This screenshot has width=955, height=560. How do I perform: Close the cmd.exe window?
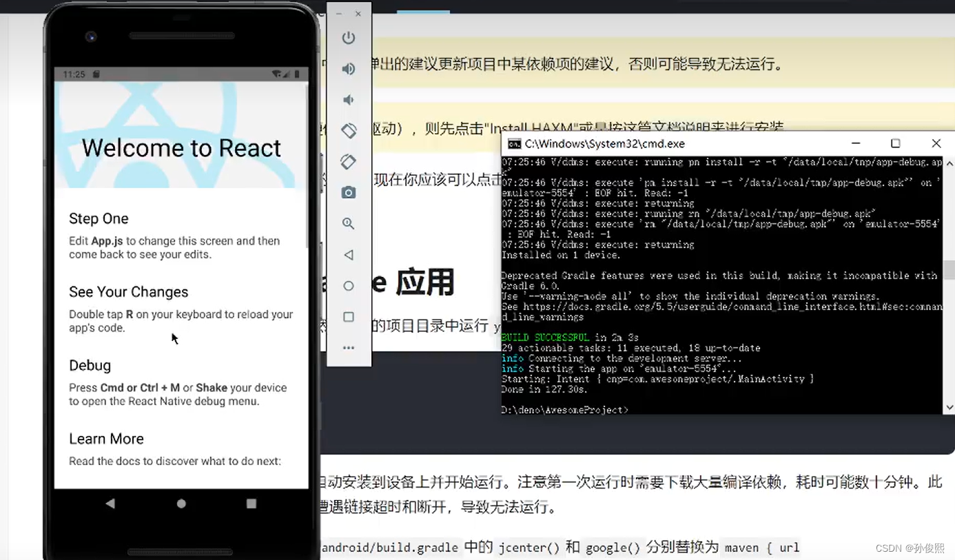click(936, 143)
